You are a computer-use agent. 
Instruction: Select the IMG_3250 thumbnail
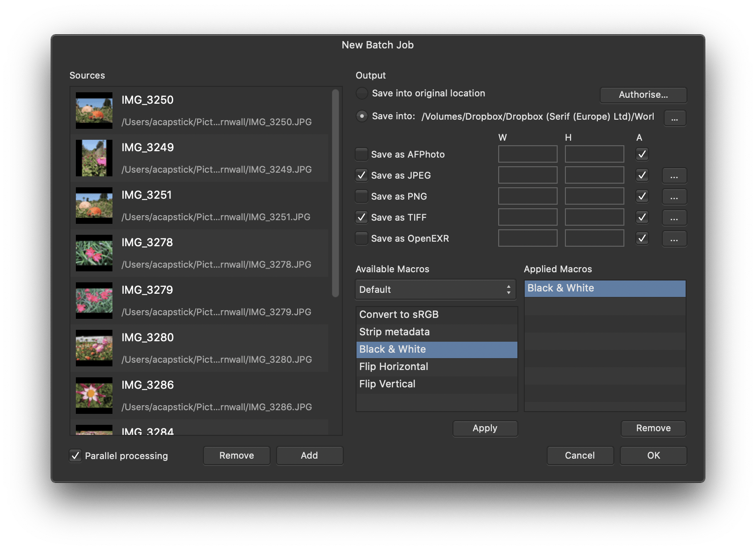pyautogui.click(x=94, y=111)
